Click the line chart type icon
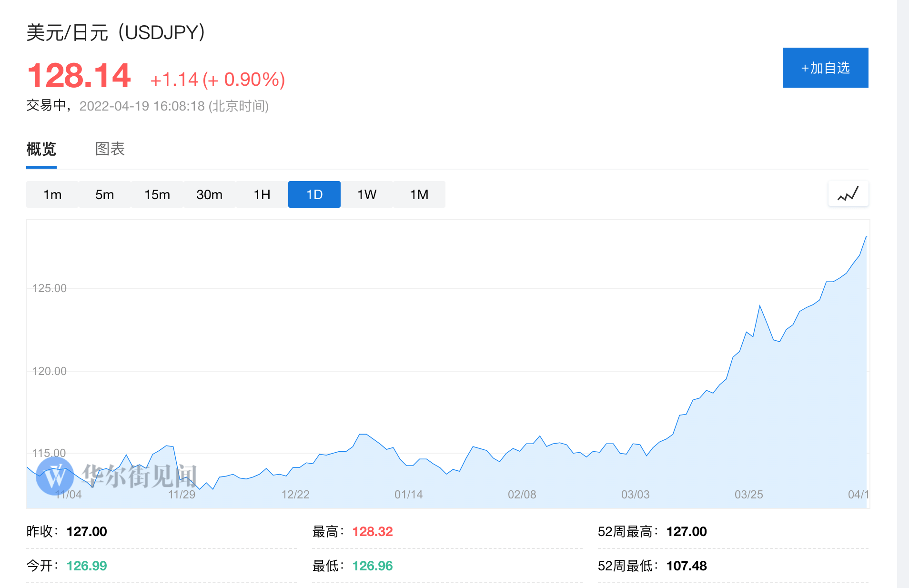Image resolution: width=909 pixels, height=588 pixels. 848,194
